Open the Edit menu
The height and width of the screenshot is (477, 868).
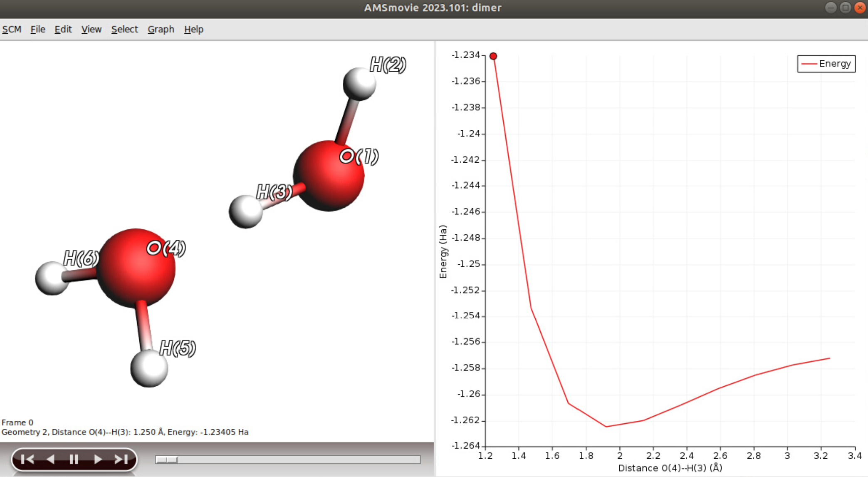pyautogui.click(x=63, y=29)
